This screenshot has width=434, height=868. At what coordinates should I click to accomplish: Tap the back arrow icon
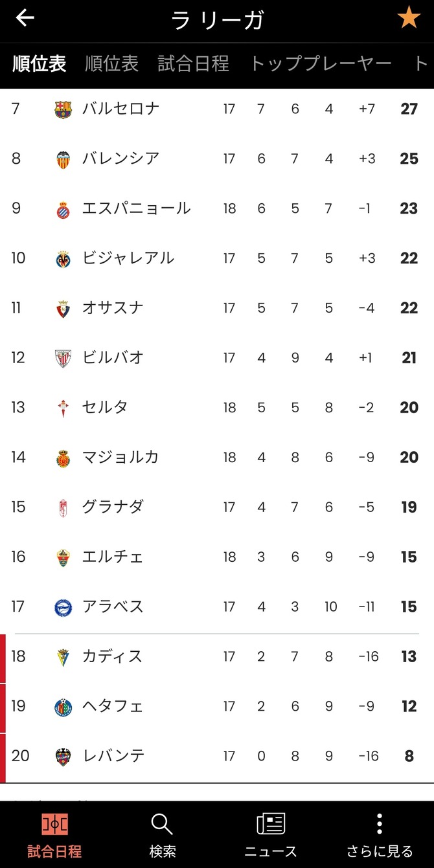[25, 18]
